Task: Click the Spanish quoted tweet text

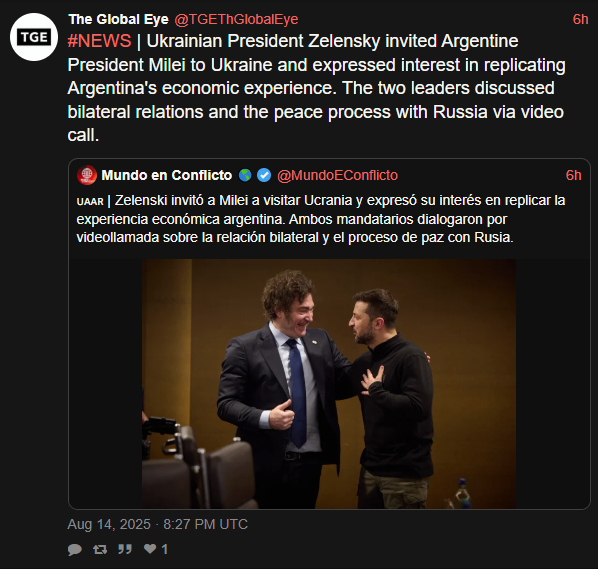Action: coord(321,219)
